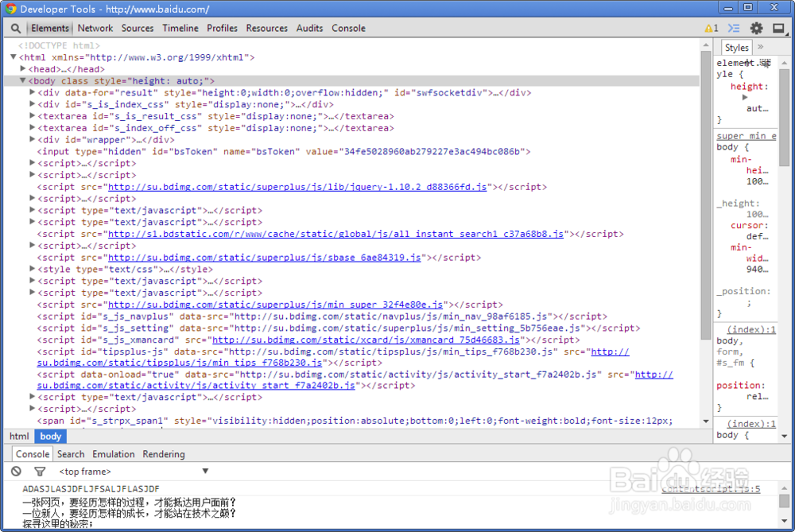Open the Emulation drawer tab
Image resolution: width=795 pixels, height=532 pixels.
[114, 454]
